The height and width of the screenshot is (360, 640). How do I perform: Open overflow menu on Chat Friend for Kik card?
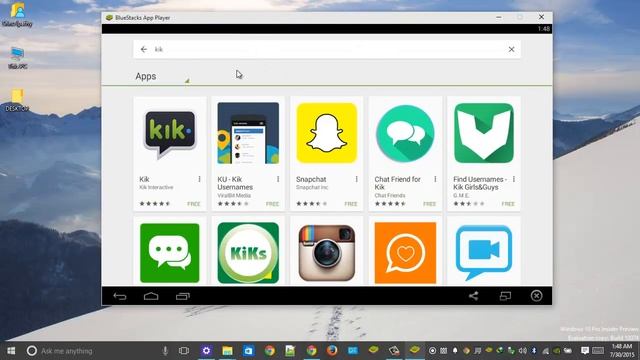(x=435, y=179)
